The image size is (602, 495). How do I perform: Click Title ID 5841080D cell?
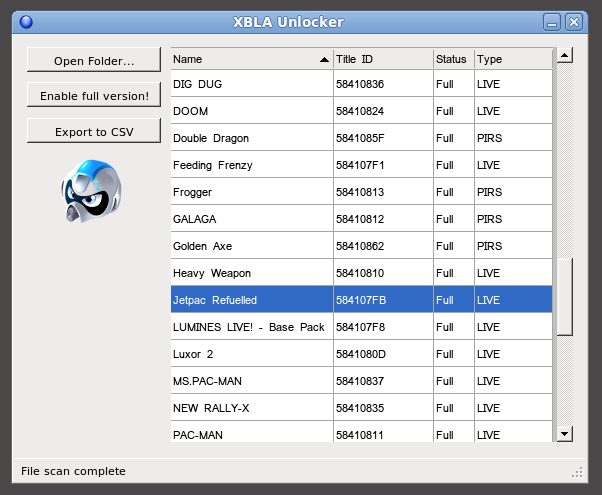pyautogui.click(x=383, y=354)
